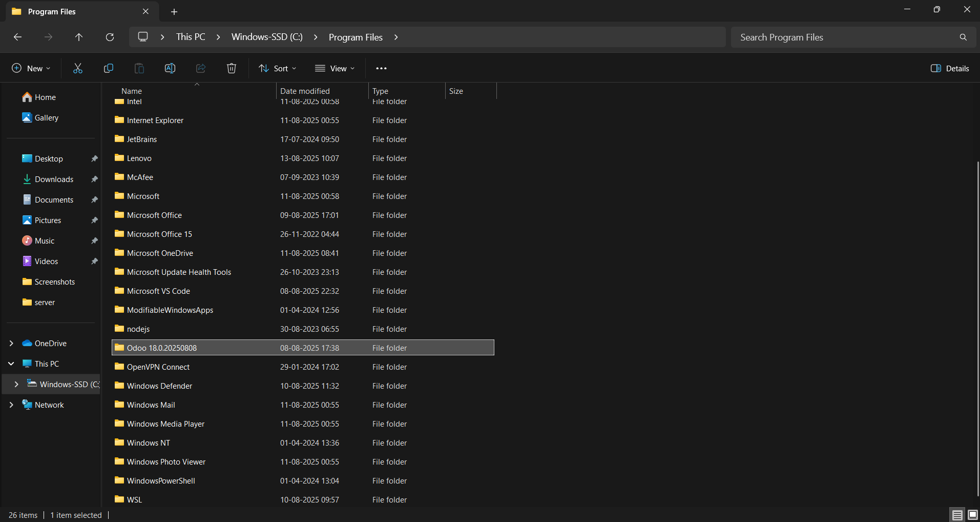
Task: Click pin icon next to Videos
Action: click(x=94, y=262)
